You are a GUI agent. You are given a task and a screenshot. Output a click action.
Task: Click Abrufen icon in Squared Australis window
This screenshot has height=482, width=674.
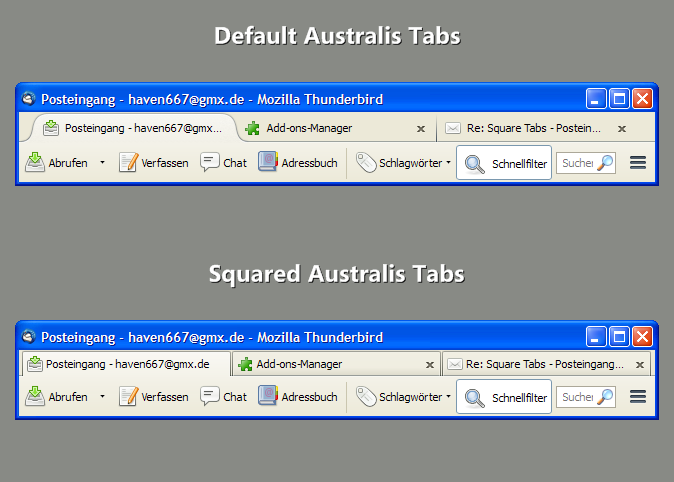[35, 396]
